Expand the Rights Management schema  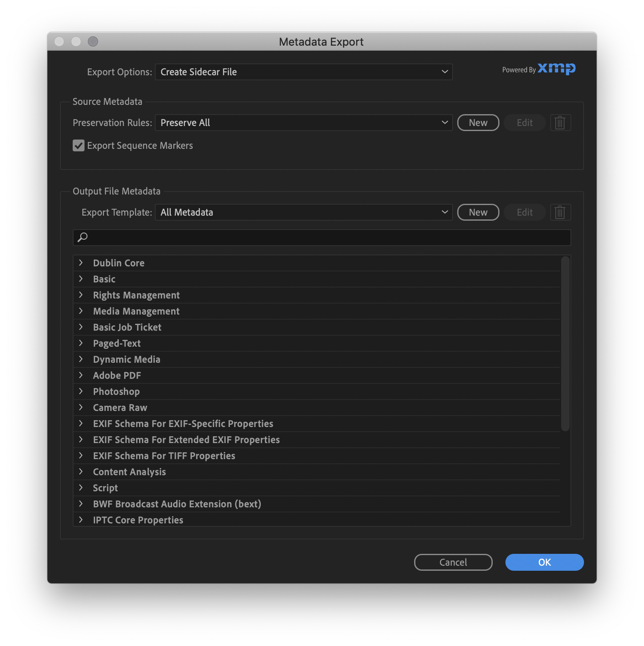point(81,295)
